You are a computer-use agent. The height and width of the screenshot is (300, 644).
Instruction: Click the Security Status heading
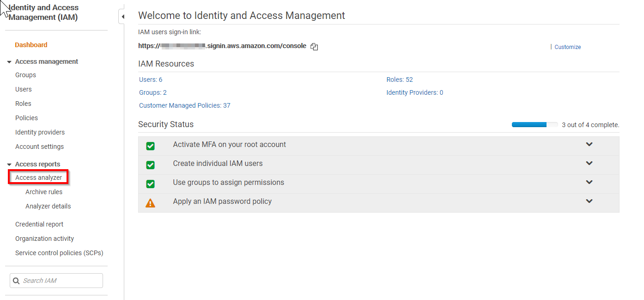166,124
